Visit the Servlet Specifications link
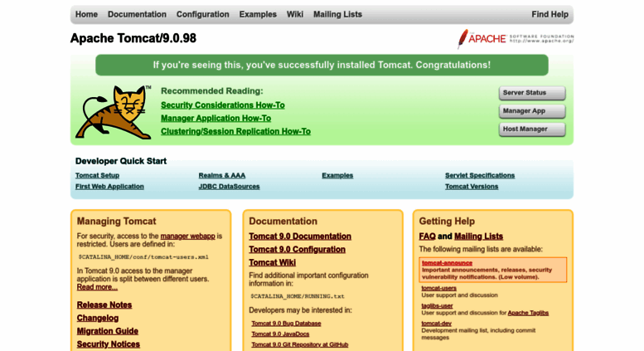This screenshot has height=351, width=644. [479, 175]
